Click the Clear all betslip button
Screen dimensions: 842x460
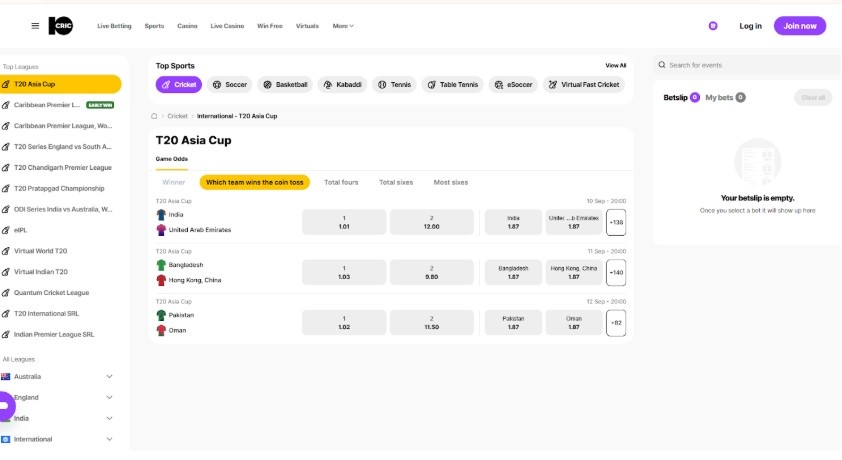(x=813, y=98)
